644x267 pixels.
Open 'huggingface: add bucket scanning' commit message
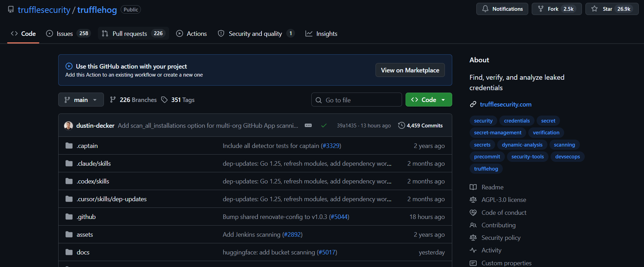point(269,252)
